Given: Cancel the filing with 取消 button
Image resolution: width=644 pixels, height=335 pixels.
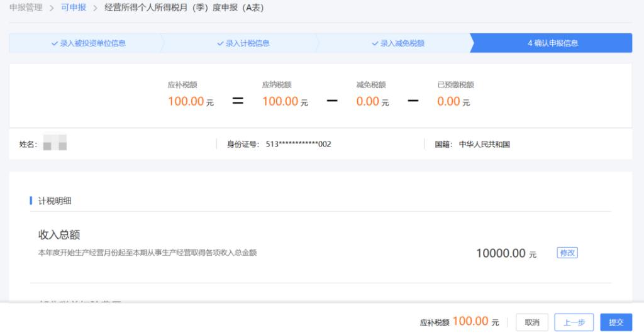Looking at the screenshot, I should (532, 322).
